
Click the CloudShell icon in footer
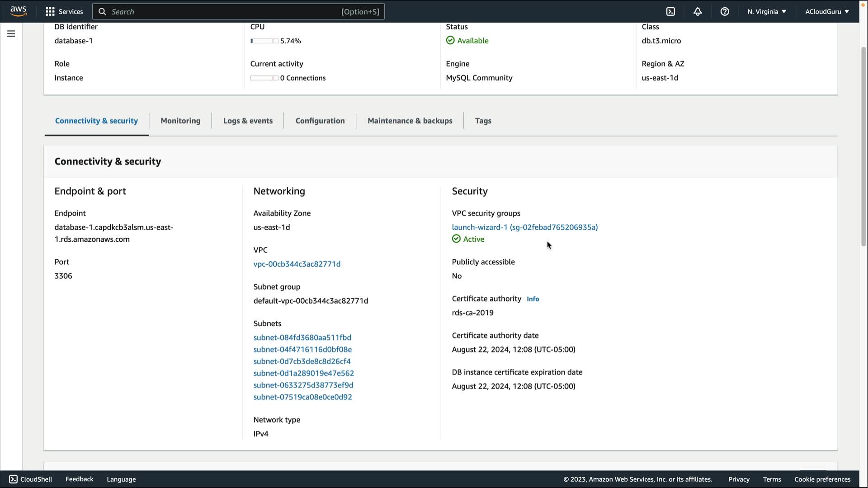point(13,479)
